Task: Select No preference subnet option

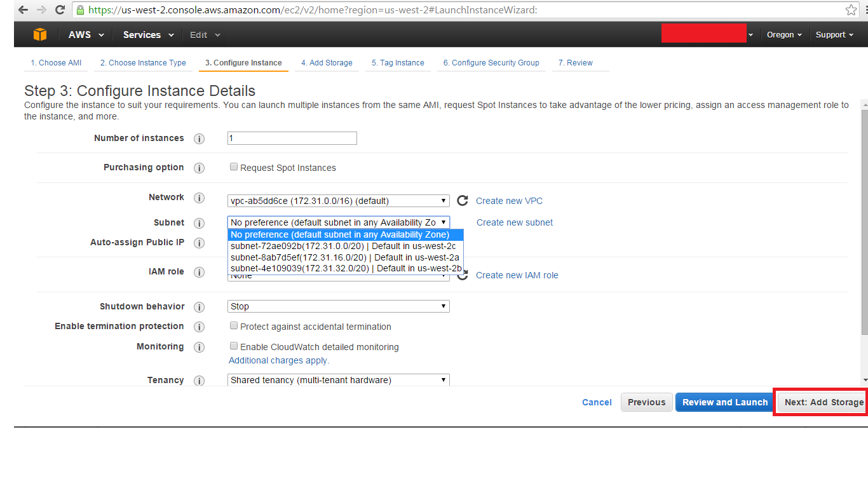Action: pyautogui.click(x=346, y=234)
